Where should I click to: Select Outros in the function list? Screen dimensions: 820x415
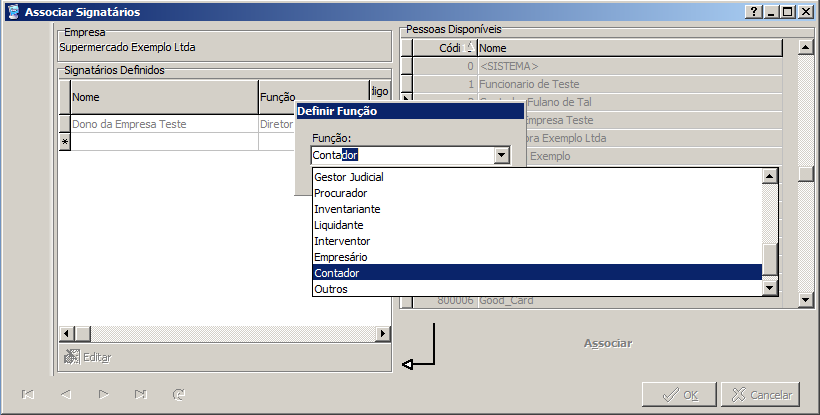tap(537, 289)
